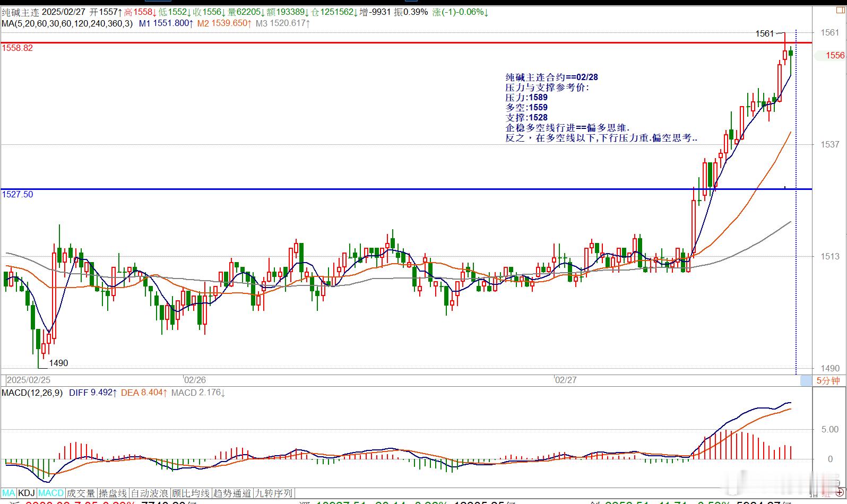The width and height of the screenshot is (847, 504).
Task: Click the 开1557 open price
Action: (106, 12)
